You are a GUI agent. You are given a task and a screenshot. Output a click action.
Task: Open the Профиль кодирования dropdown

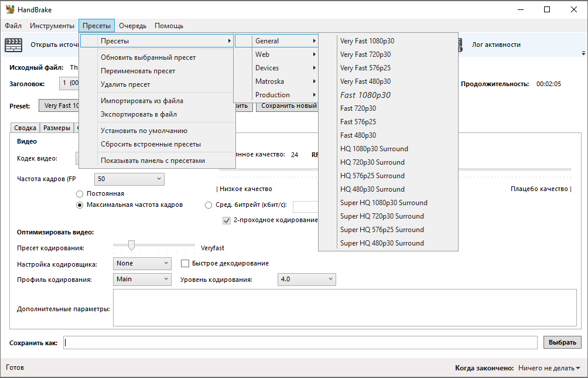click(142, 280)
